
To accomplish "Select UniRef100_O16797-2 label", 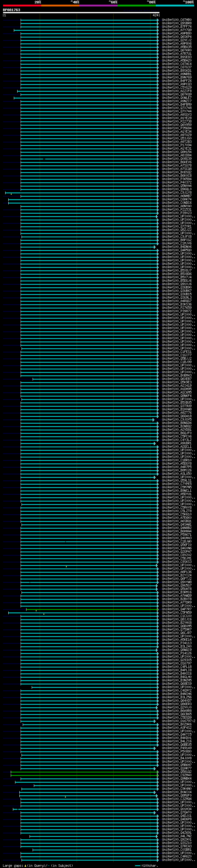I will (x=178, y=721).
